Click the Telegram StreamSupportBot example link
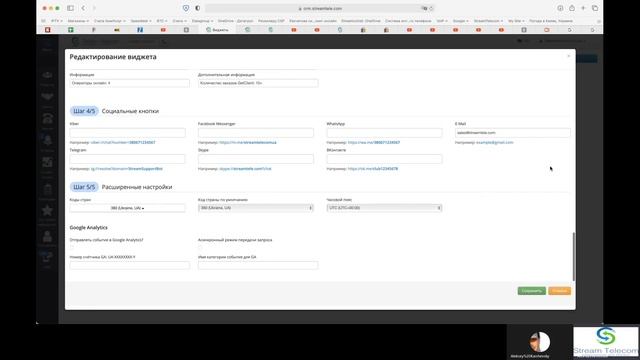The image size is (640, 360). [x=127, y=169]
